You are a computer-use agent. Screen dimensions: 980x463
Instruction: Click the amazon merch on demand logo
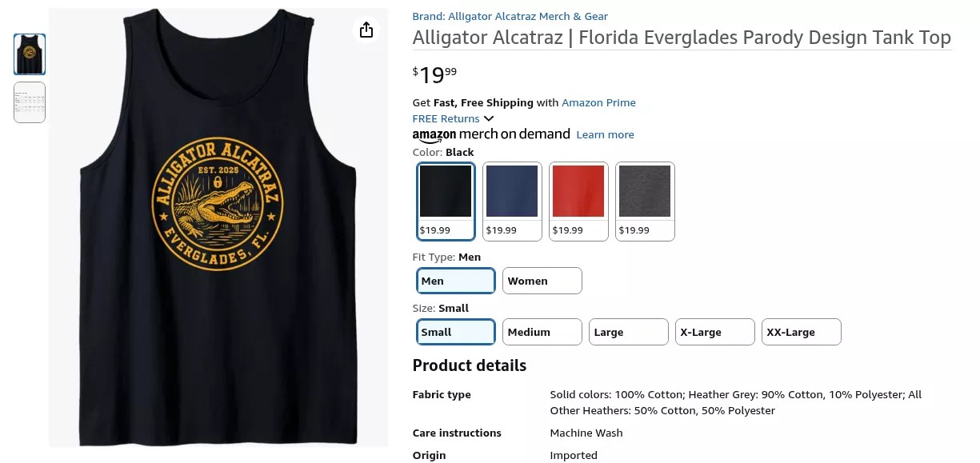491,134
